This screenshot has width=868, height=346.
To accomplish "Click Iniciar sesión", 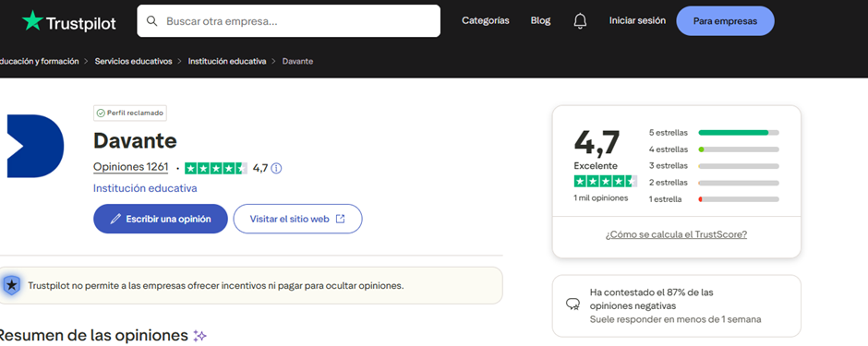I will point(637,20).
